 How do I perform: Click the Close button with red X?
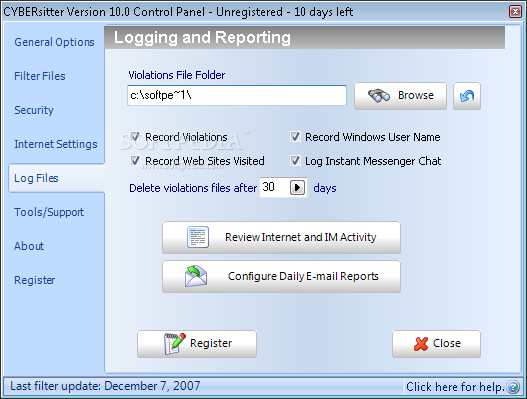[x=436, y=344]
